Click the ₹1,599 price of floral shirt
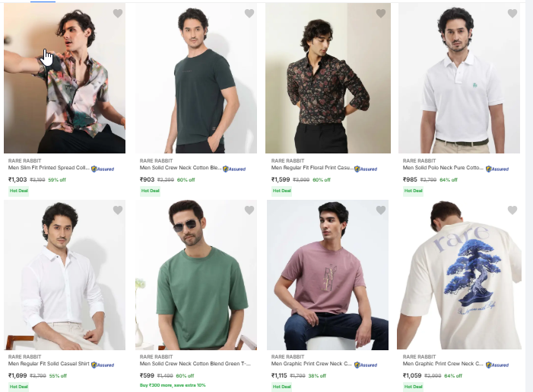 281,180
